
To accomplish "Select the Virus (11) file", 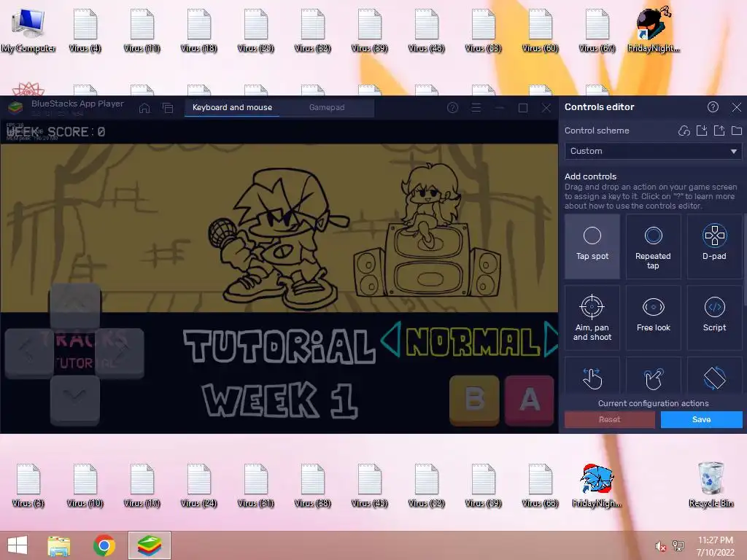I will (142, 31).
